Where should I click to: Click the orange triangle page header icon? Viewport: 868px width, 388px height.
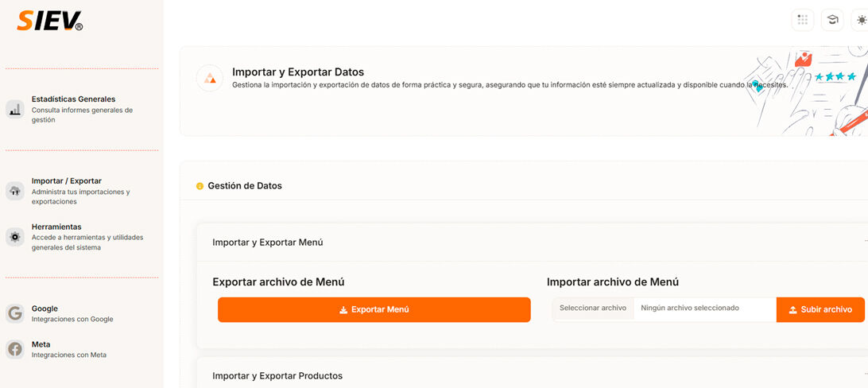210,78
